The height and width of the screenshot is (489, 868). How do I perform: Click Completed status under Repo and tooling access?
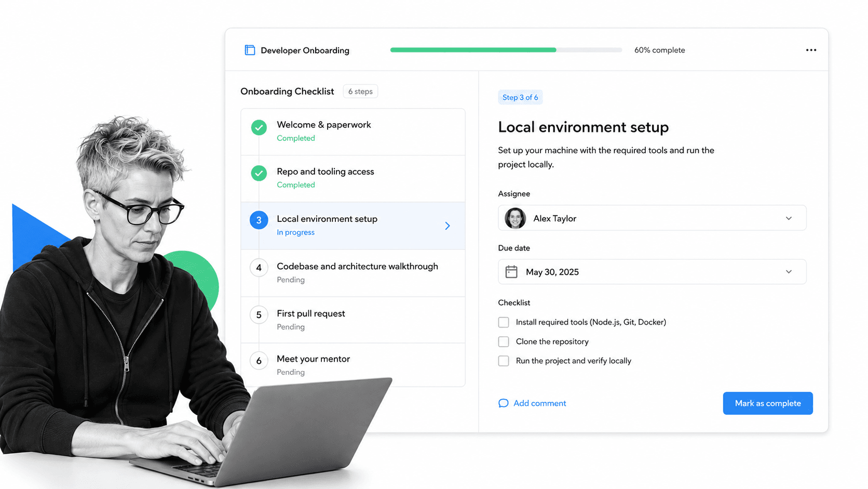click(295, 185)
